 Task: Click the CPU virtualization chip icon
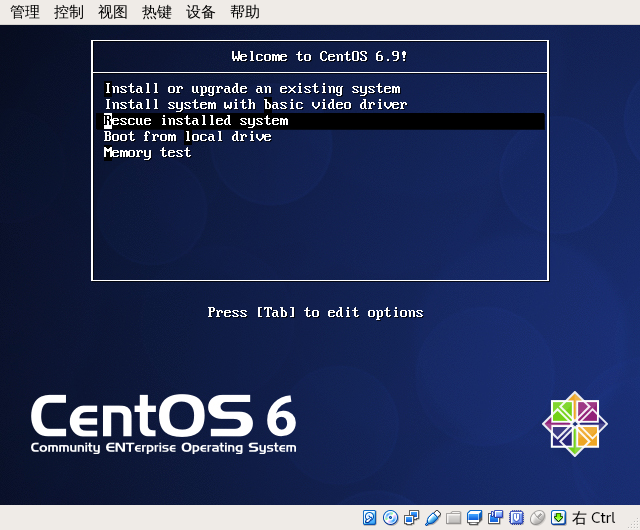click(x=516, y=518)
